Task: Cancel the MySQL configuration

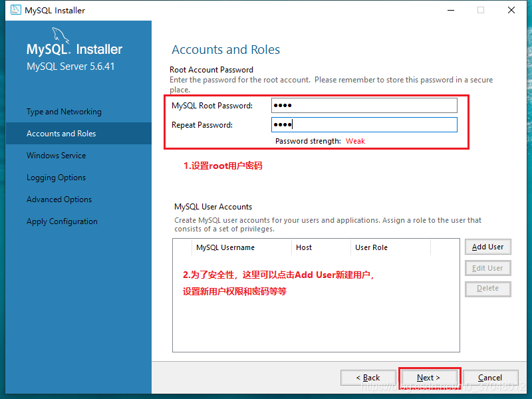Action: [491, 378]
